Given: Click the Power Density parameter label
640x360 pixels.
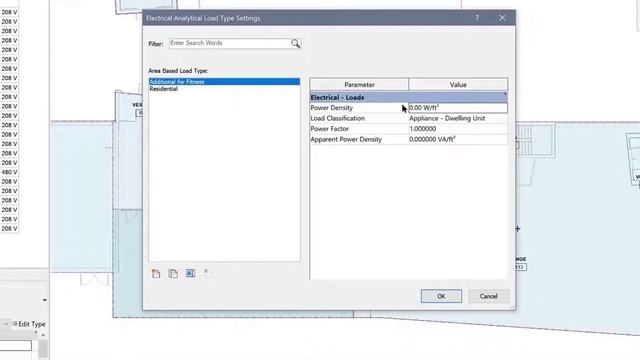Looking at the screenshot, I should click(x=331, y=108).
